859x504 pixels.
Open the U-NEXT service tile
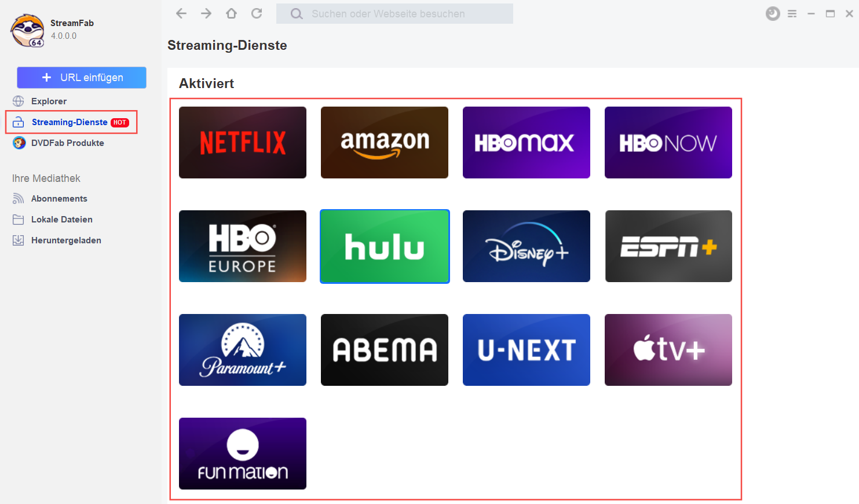[527, 350]
